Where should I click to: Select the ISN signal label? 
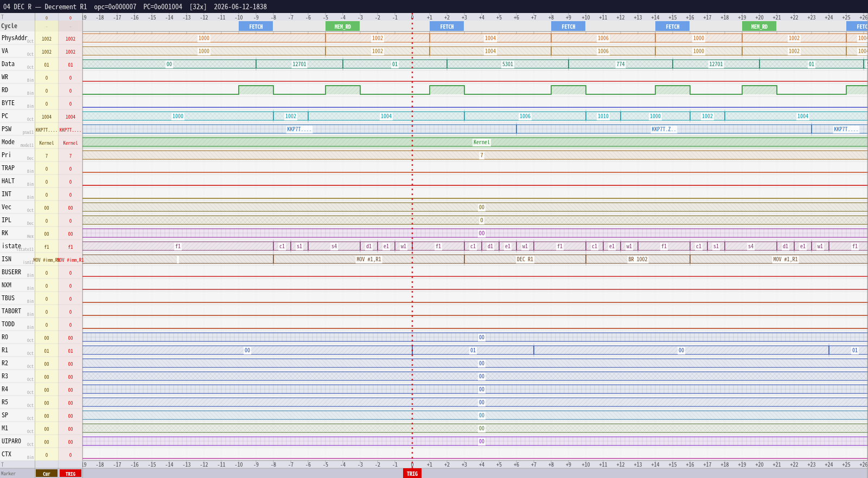click(x=7, y=259)
